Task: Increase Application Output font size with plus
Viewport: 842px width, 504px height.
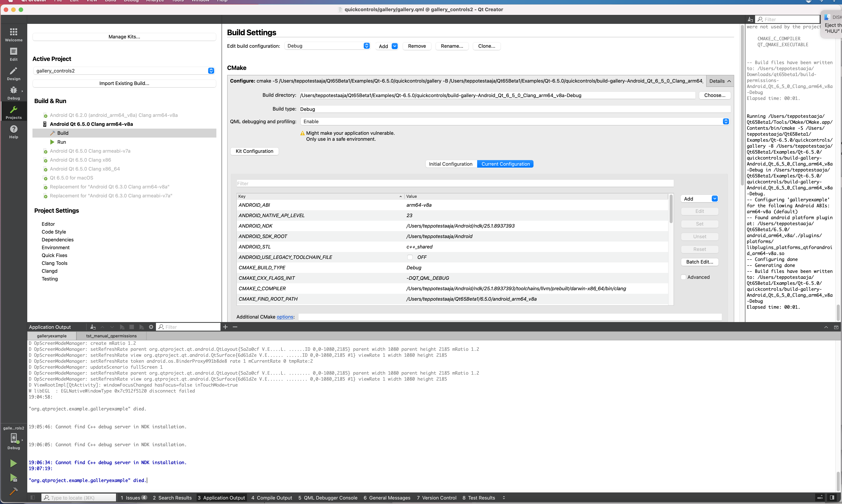Action: pyautogui.click(x=225, y=327)
